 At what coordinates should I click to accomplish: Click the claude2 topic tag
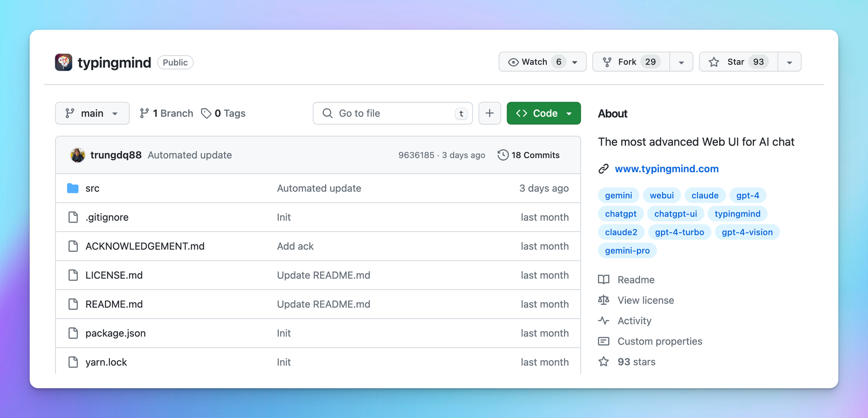point(621,232)
